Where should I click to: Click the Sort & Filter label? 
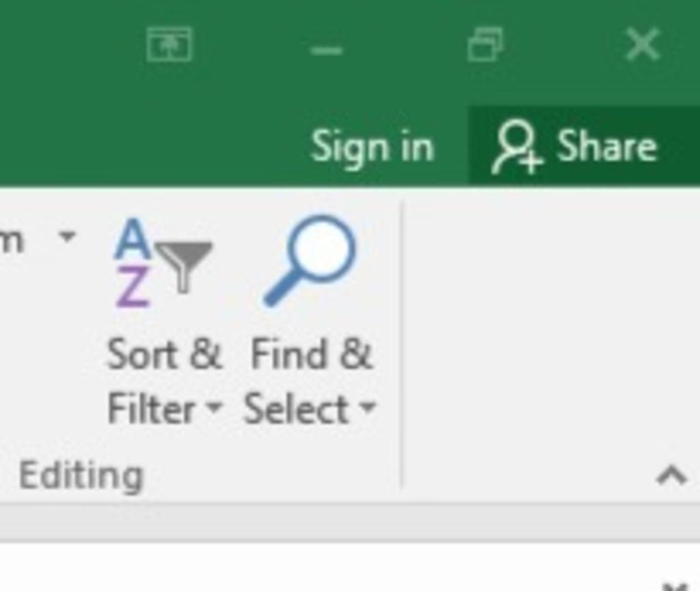click(165, 380)
